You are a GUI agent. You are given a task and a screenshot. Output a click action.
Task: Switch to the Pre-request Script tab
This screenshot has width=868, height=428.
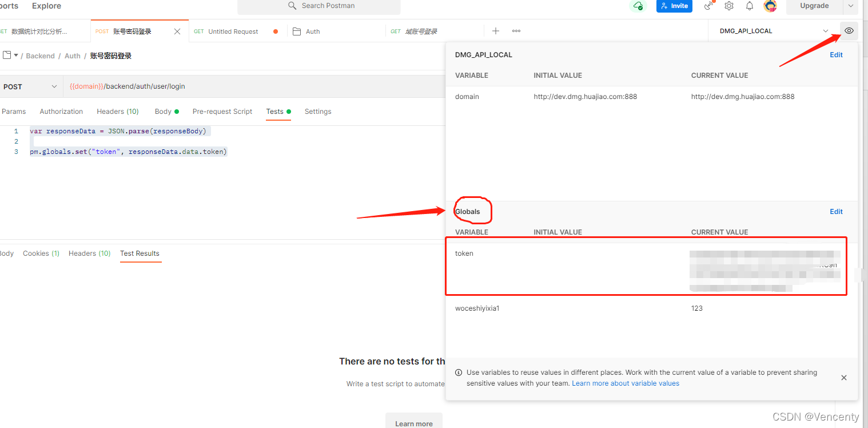pos(222,112)
